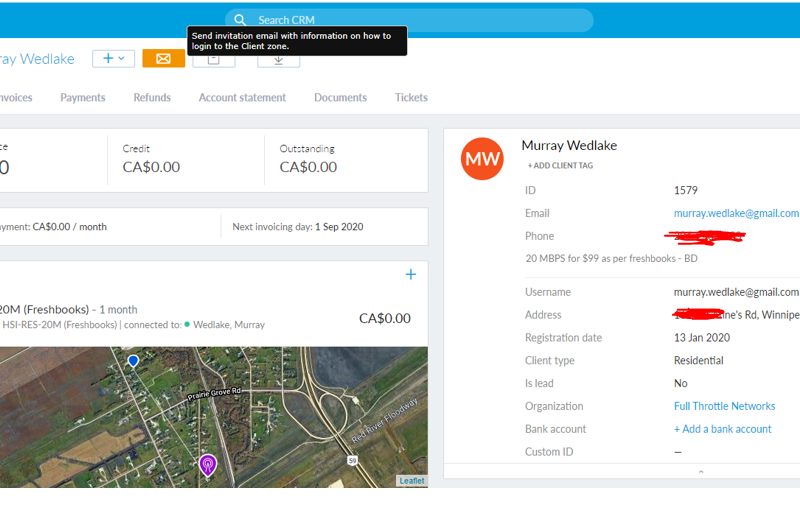Click the blue location pin on map
This screenshot has width=800, height=511.
[133, 360]
